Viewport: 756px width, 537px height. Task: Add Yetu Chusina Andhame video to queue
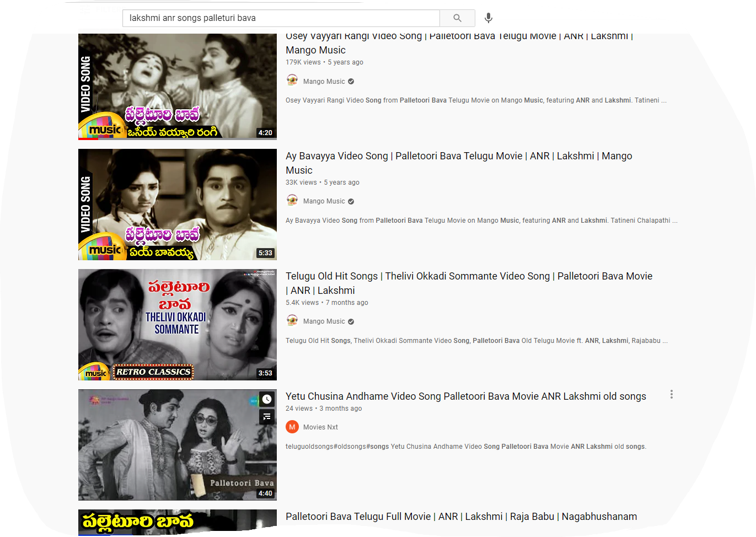pyautogui.click(x=267, y=417)
